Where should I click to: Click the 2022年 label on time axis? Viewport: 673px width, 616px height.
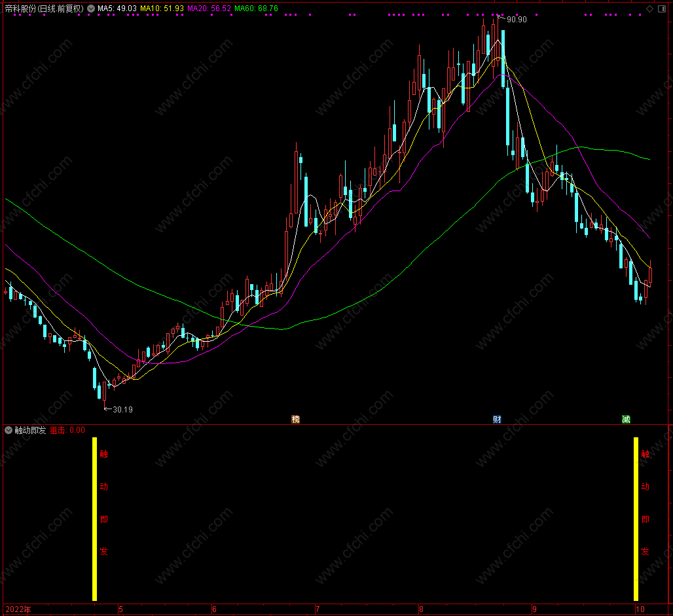[x=18, y=609]
